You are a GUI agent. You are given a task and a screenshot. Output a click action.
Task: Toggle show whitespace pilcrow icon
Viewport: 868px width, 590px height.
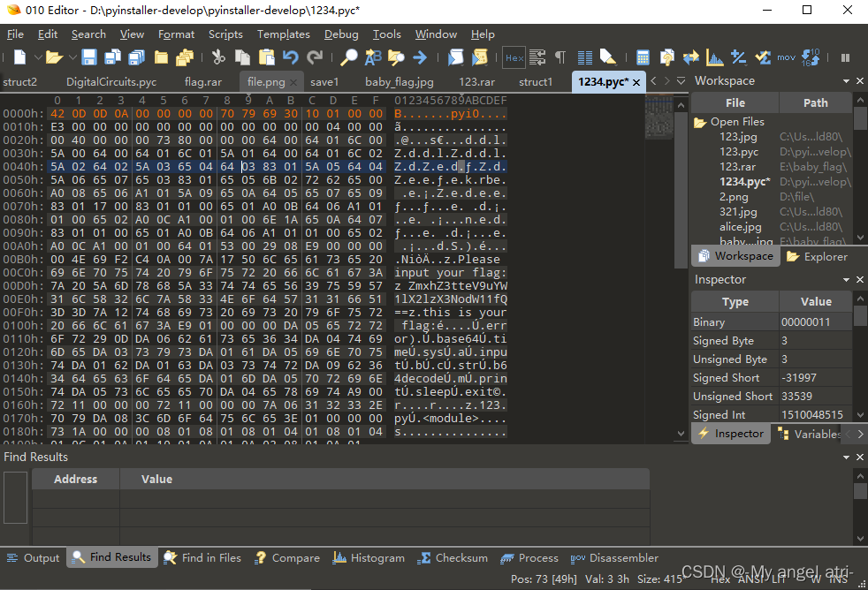pyautogui.click(x=560, y=57)
